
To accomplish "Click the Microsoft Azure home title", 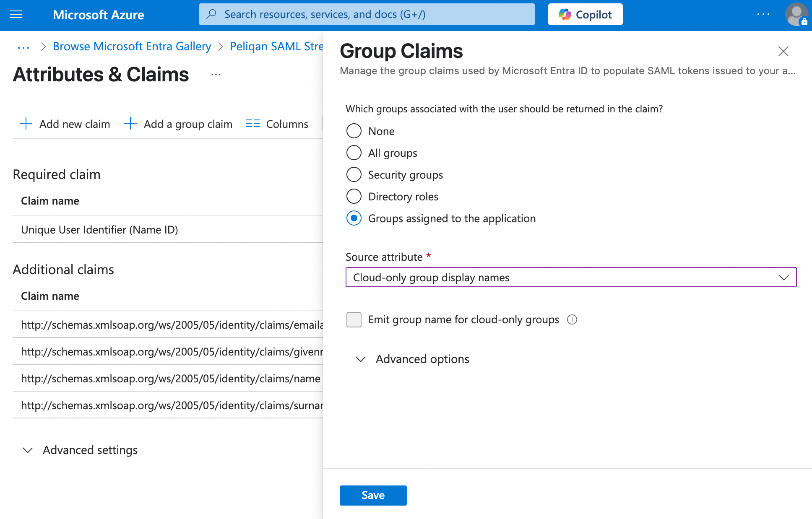I will (x=98, y=15).
